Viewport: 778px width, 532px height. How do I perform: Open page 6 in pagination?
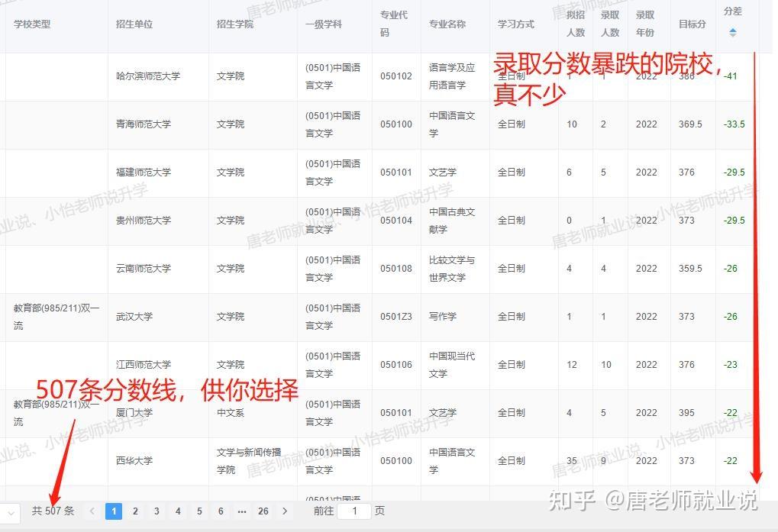(x=221, y=511)
